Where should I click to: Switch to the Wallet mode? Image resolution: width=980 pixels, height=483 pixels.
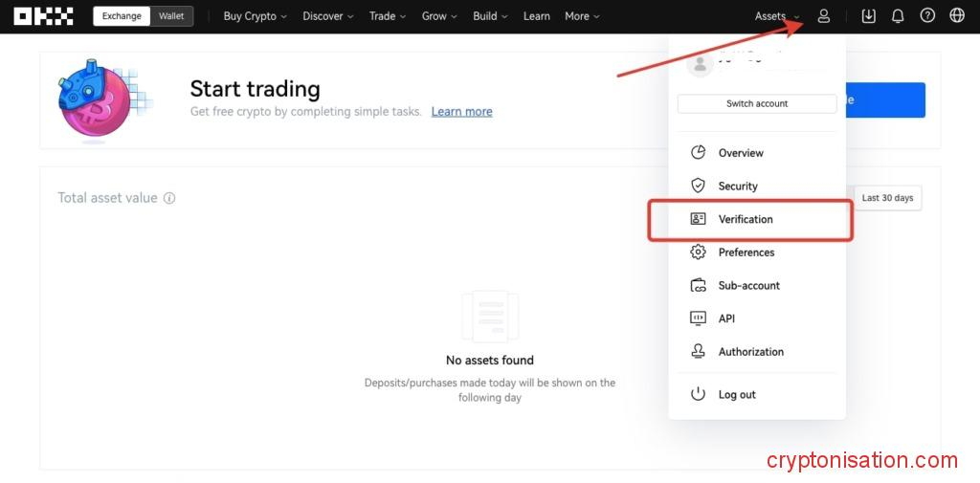coord(171,16)
